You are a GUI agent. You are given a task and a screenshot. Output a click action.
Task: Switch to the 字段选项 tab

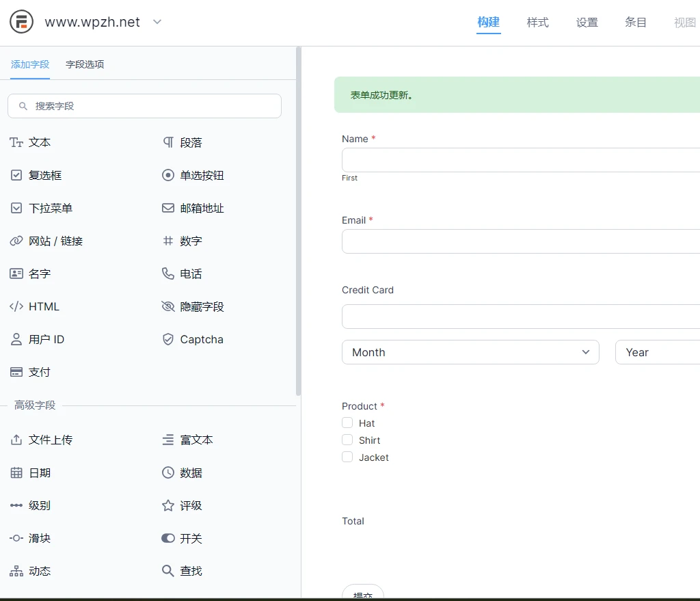pyautogui.click(x=85, y=64)
